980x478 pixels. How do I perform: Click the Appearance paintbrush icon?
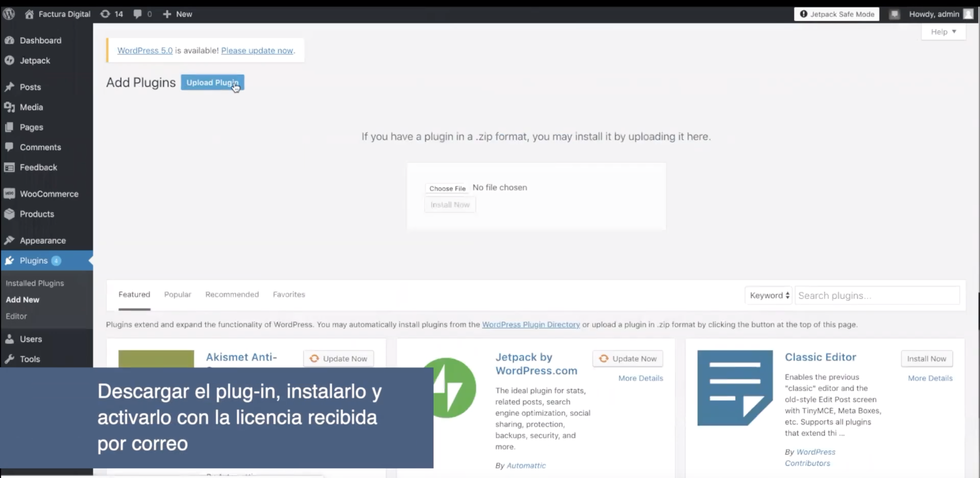pos(9,240)
